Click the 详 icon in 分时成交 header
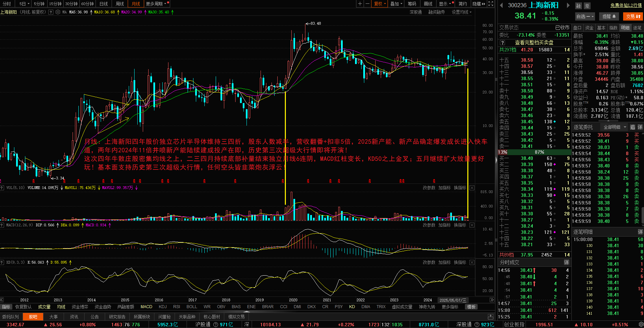 pyautogui.click(x=566, y=262)
